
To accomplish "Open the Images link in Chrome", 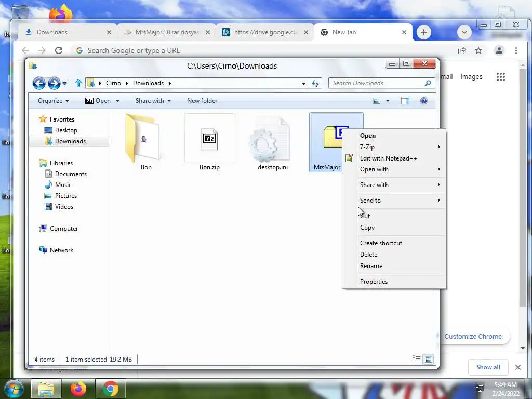I will point(471,77).
